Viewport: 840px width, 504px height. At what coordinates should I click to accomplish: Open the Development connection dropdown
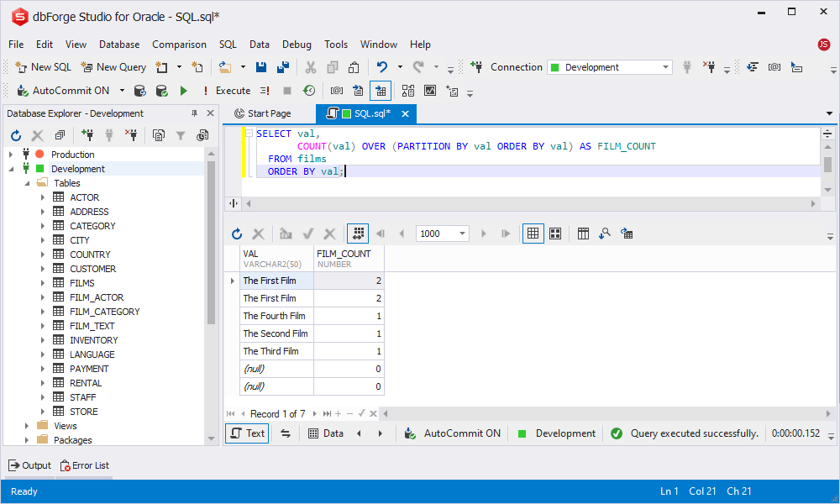(610, 67)
